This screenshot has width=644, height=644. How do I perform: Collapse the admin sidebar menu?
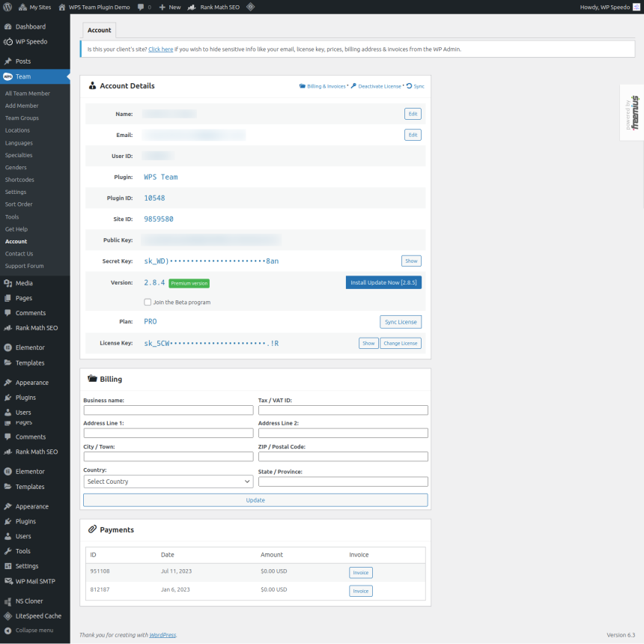35,631
